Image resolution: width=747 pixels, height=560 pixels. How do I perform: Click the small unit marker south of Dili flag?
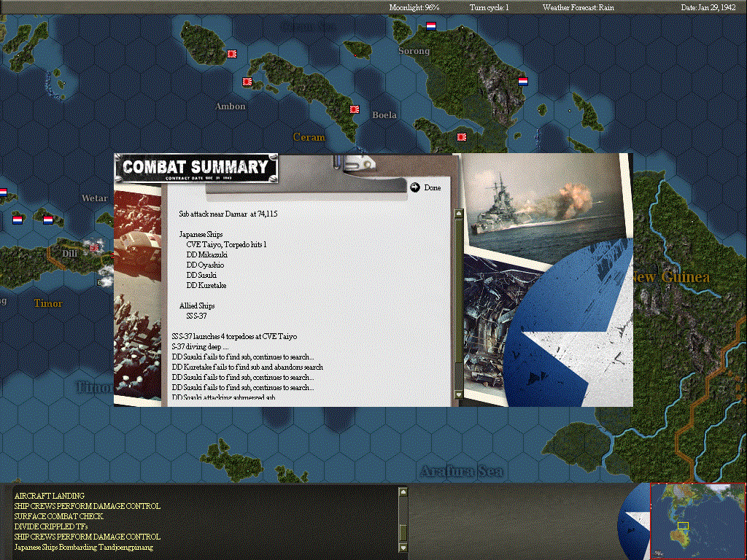[101, 283]
